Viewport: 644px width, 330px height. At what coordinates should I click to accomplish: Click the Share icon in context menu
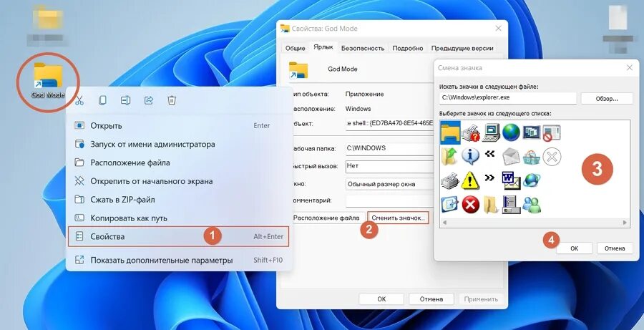click(149, 100)
